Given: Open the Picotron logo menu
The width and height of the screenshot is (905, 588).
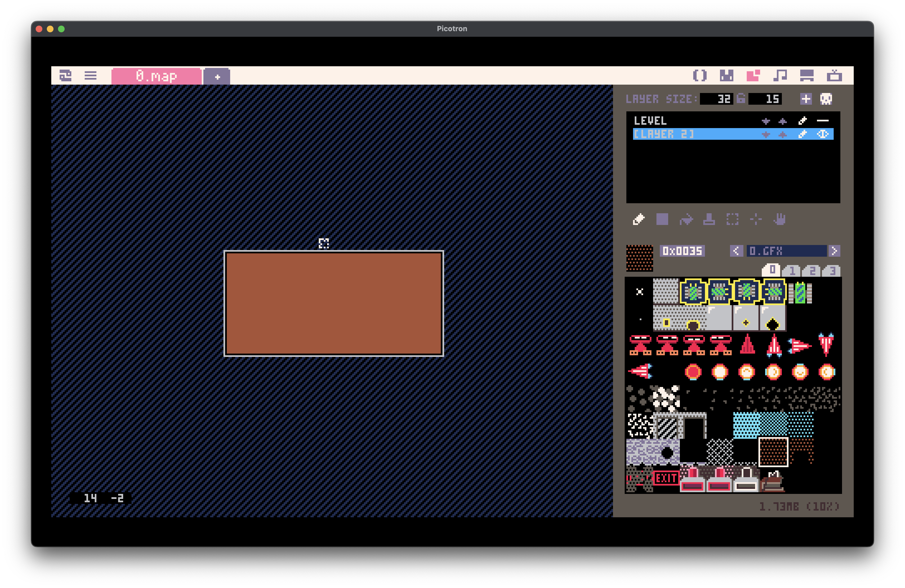Looking at the screenshot, I should (65, 76).
